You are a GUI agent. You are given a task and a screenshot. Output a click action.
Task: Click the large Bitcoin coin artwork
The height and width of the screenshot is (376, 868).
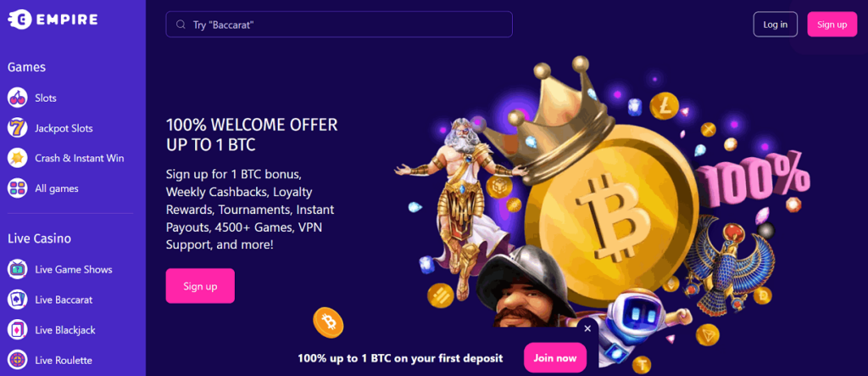pos(610,216)
